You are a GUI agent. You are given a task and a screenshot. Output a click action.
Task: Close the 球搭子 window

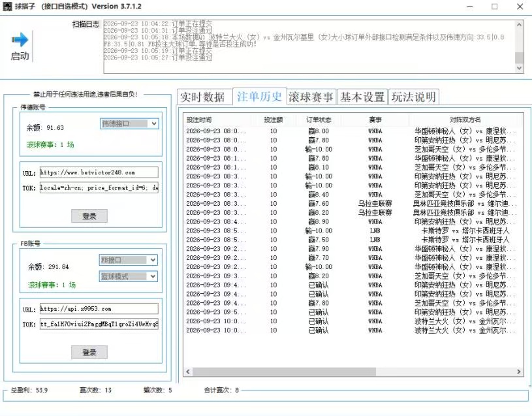pyautogui.click(x=520, y=7)
